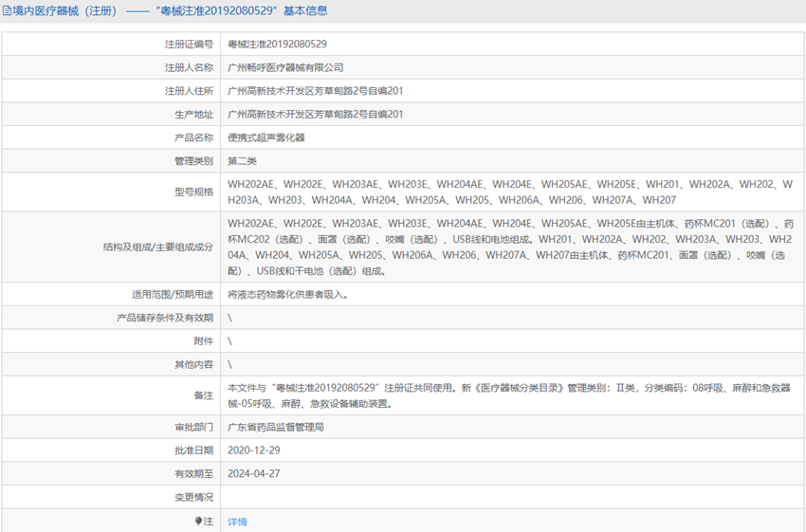
Task: Select the address value in 生产地址 row
Action: click(316, 114)
